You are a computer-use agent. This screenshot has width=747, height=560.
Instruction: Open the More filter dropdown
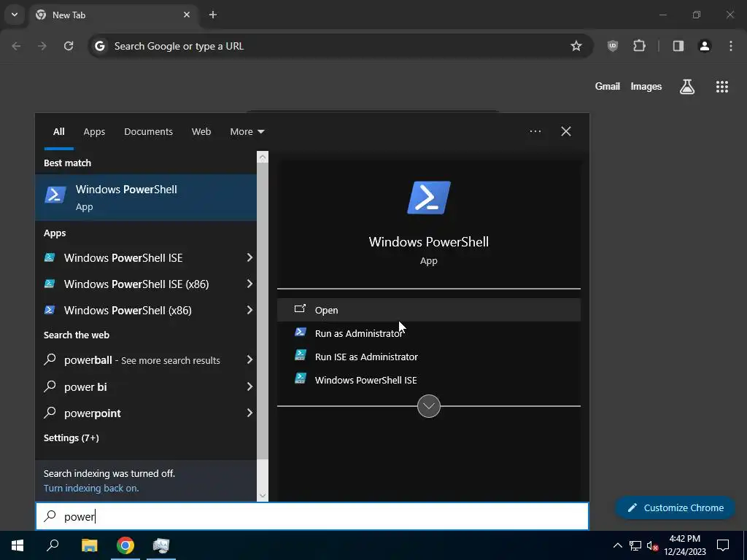pos(247,131)
